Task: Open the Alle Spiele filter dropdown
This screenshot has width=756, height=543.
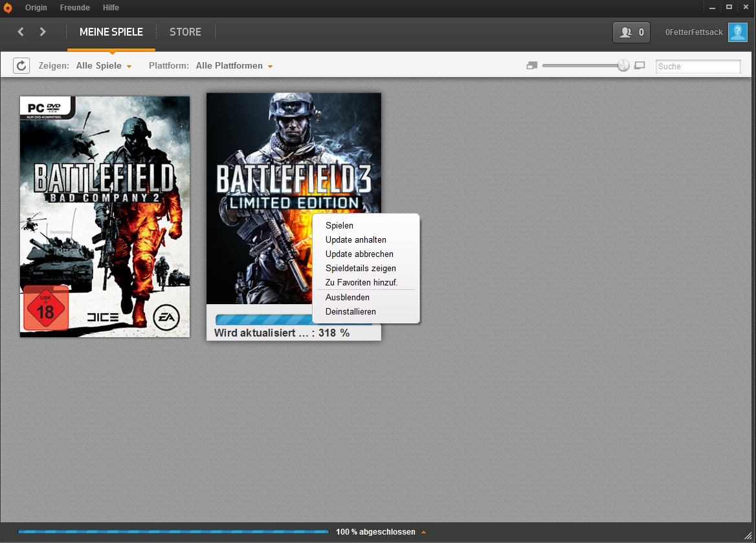Action: [104, 65]
